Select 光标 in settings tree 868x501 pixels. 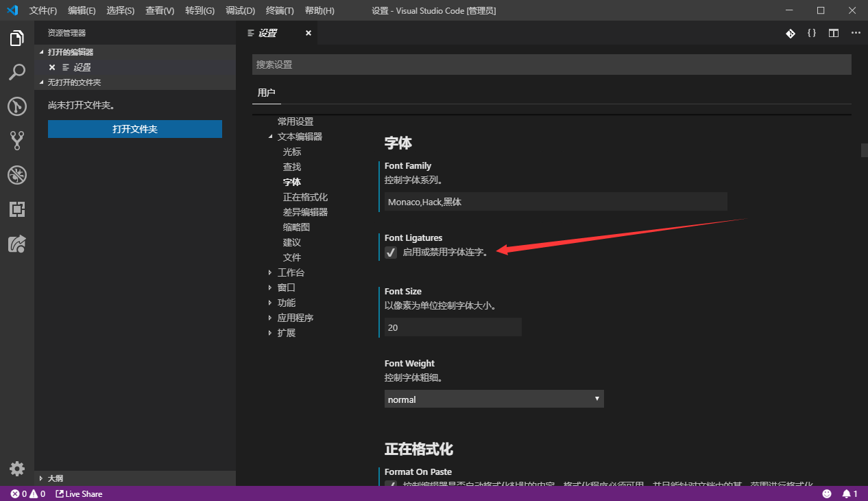[x=292, y=152]
